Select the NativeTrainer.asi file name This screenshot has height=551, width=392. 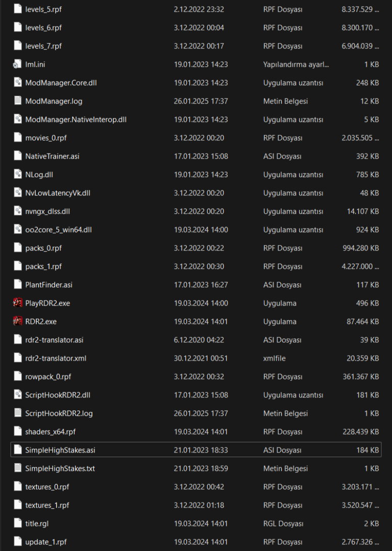[x=52, y=156]
